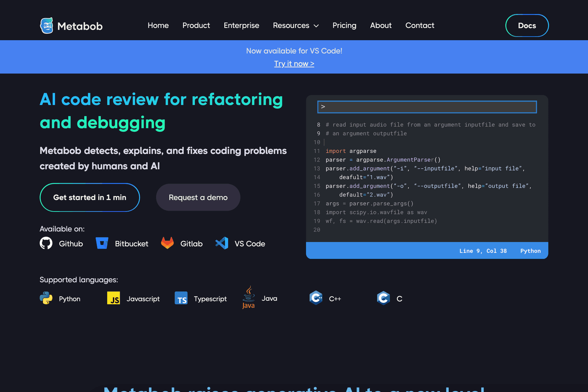This screenshot has height=392, width=588.
Task: Focus the code prompt input field
Action: pos(427,107)
